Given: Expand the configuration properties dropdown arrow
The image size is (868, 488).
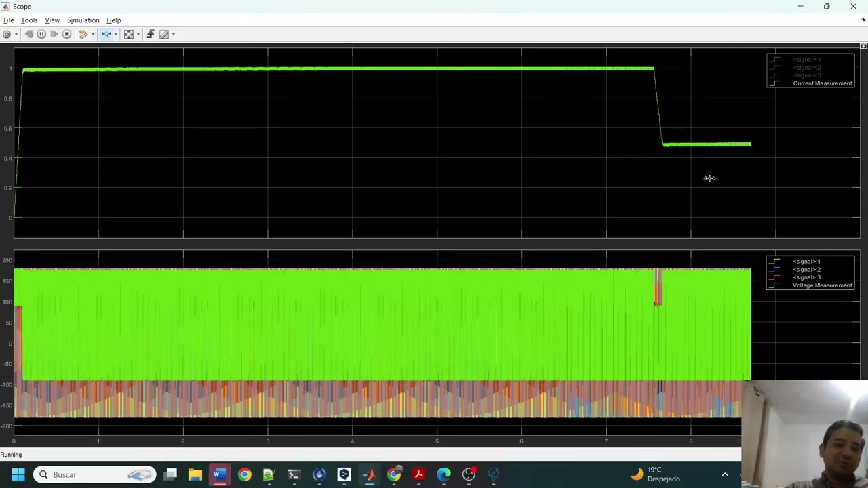Looking at the screenshot, I should click(16, 34).
